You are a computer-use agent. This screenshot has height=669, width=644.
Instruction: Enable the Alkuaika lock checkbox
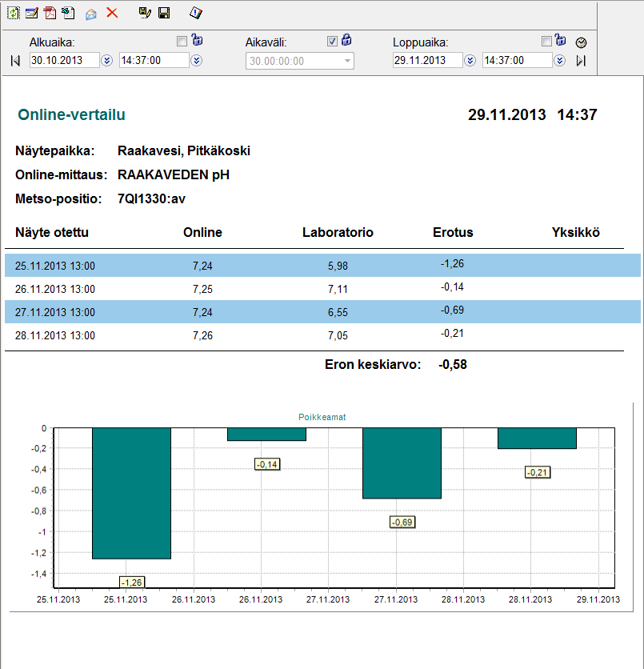point(182,42)
